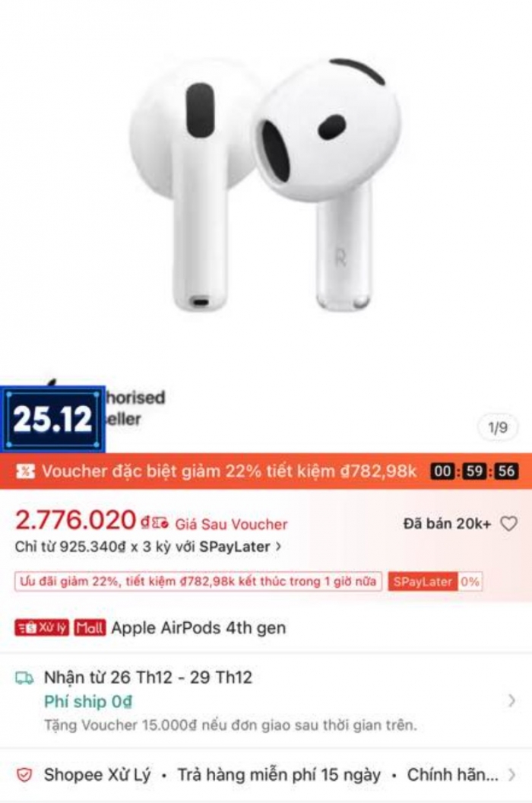Click the Xử lý badge icon
Viewport: 532px width, 803px height.
pyautogui.click(x=42, y=627)
